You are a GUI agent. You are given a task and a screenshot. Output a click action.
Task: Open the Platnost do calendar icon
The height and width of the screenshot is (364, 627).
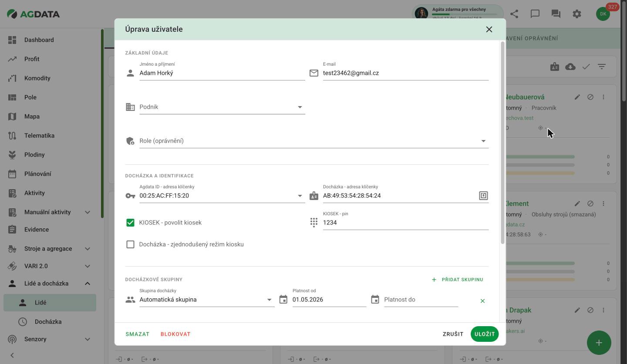375,300
